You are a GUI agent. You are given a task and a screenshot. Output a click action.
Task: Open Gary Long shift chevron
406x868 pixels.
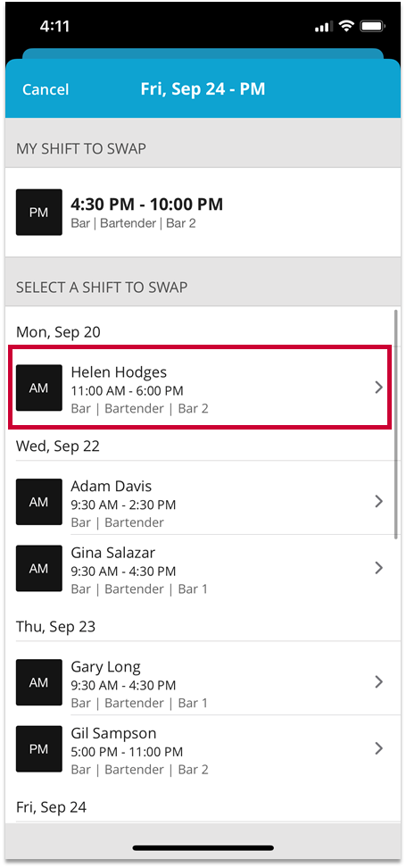pos(379,682)
